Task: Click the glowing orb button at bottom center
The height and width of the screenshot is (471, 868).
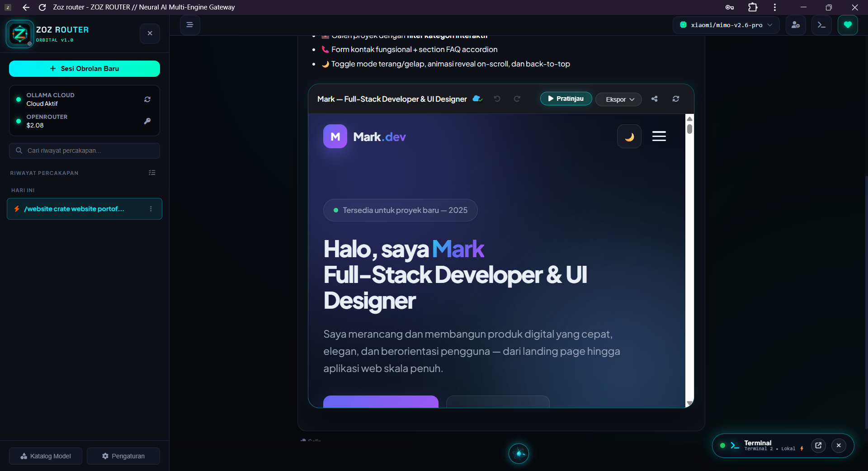Action: (x=519, y=453)
